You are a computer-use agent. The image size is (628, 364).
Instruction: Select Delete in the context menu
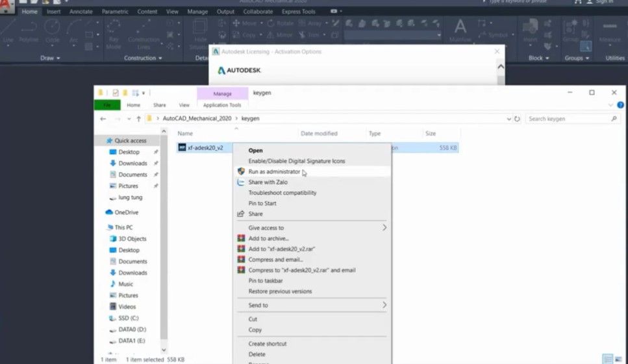[x=257, y=354]
